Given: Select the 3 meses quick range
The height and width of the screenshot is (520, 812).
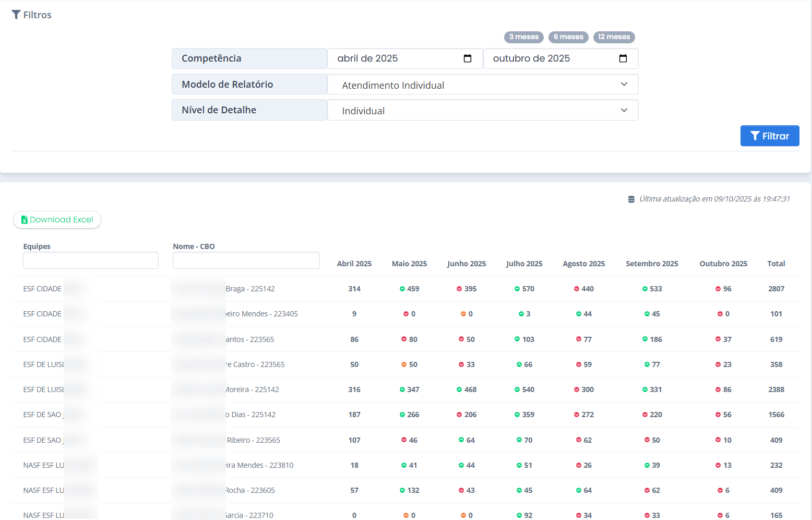Looking at the screenshot, I should coord(523,37).
